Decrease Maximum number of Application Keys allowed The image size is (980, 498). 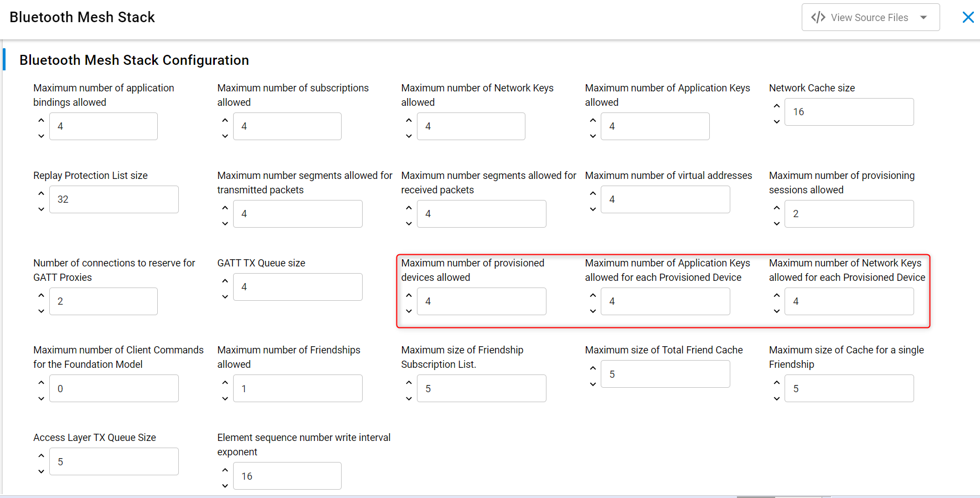point(593,136)
